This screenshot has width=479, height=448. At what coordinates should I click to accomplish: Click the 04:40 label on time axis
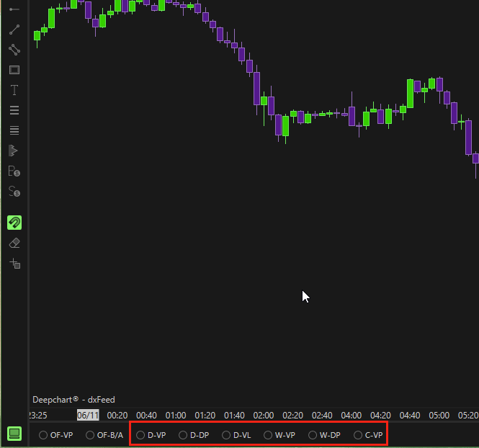(x=410, y=416)
